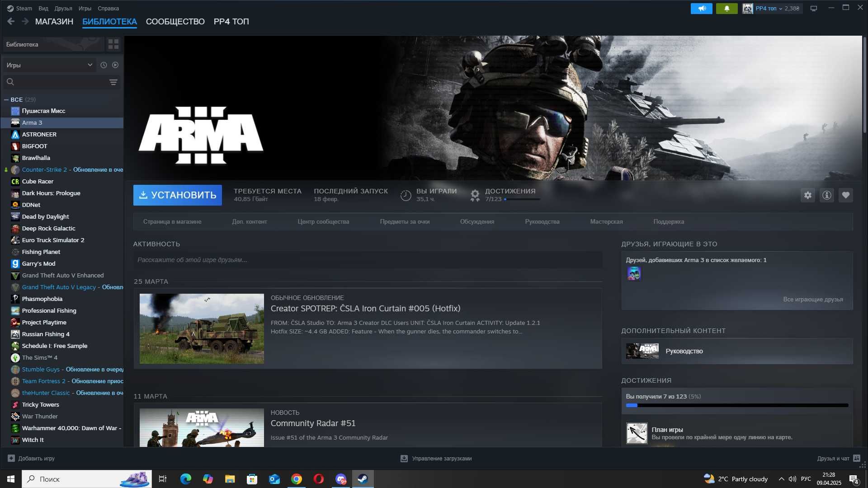Click the ready-to-play filter icon
This screenshot has height=488, width=868.
[x=115, y=65]
